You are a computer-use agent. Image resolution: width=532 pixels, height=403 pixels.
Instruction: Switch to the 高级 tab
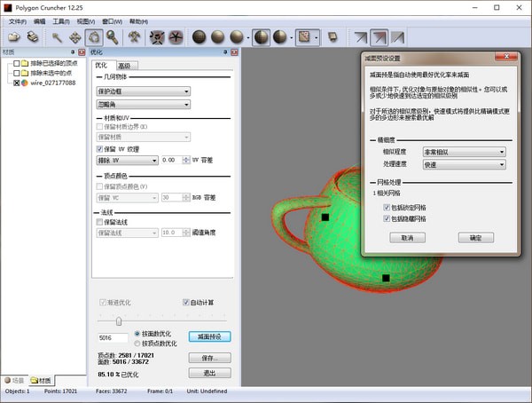[x=125, y=65]
